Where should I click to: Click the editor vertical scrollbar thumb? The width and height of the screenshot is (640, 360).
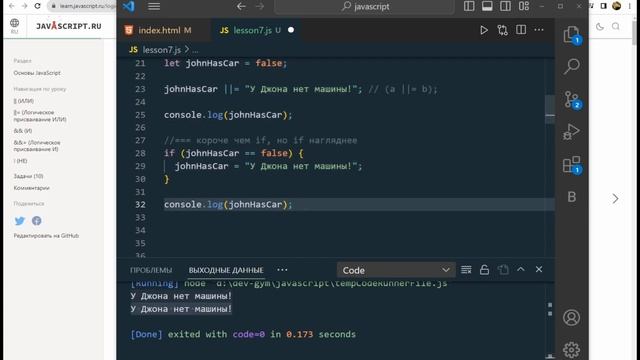click(x=550, y=109)
